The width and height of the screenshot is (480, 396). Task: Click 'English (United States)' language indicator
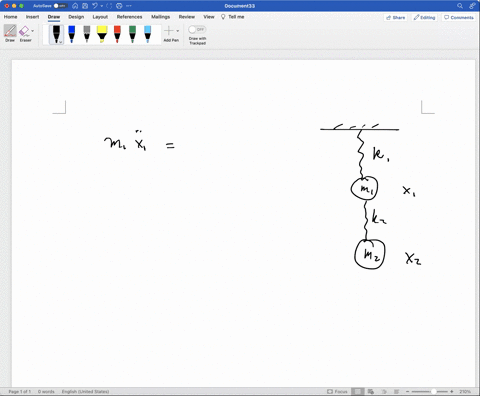pos(85,391)
